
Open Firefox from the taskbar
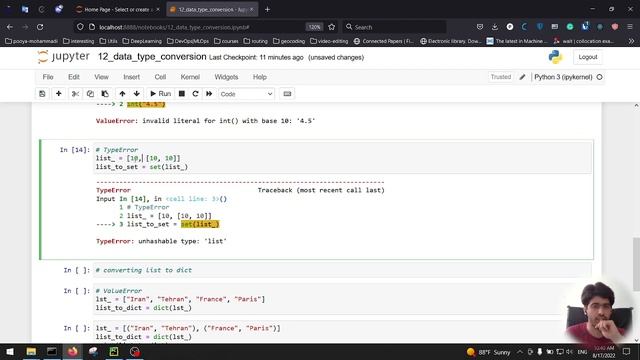point(73,351)
